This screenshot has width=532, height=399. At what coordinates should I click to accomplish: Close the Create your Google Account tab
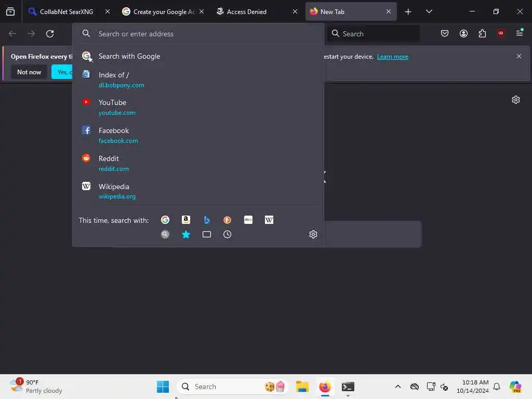coord(202,11)
